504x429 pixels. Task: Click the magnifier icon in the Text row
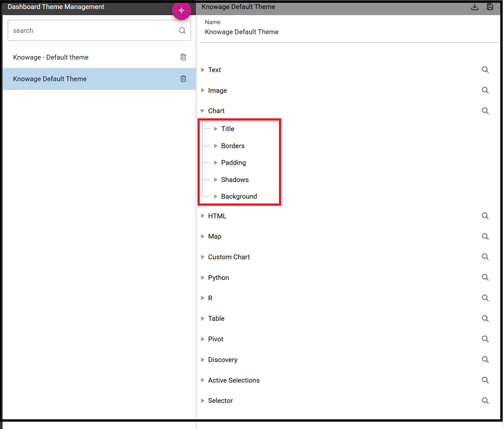point(485,70)
